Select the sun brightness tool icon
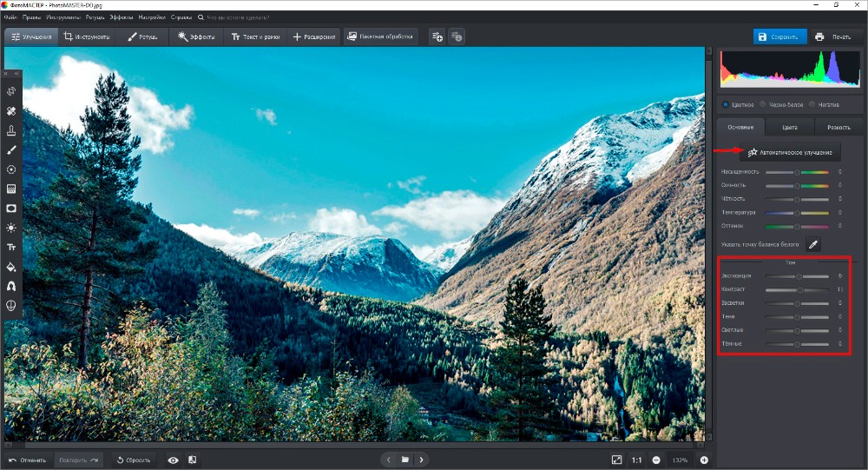Viewport: 868px width, 470px height. (11, 228)
